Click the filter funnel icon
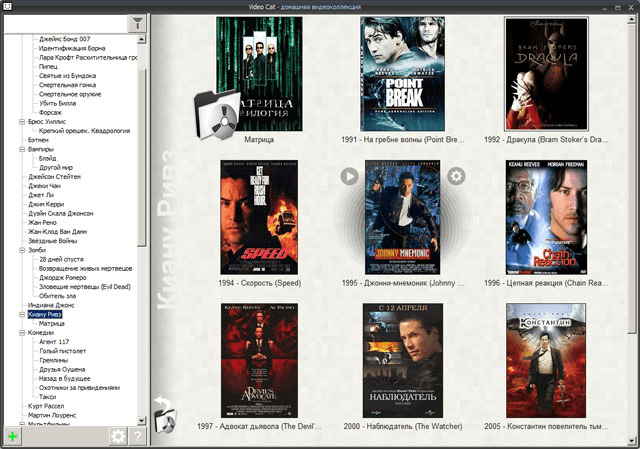 pos(138,24)
